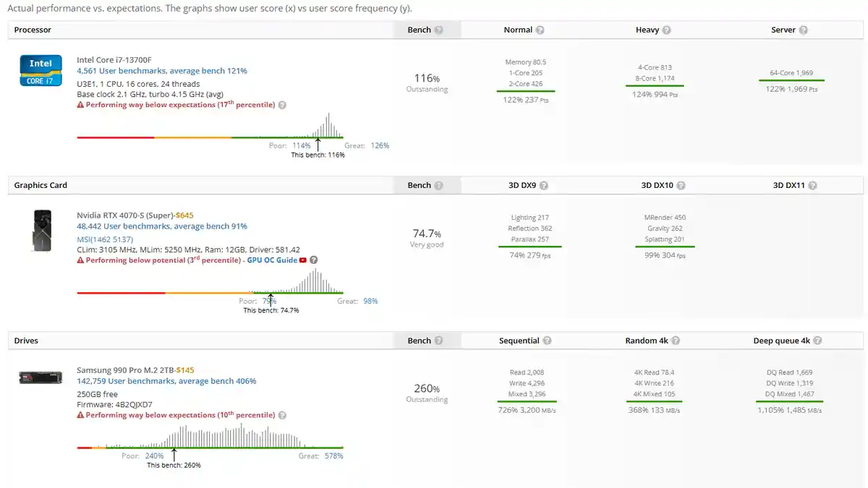Click the MSI(1462 5137) link
Viewport: 868px width, 488px height.
tap(105, 239)
